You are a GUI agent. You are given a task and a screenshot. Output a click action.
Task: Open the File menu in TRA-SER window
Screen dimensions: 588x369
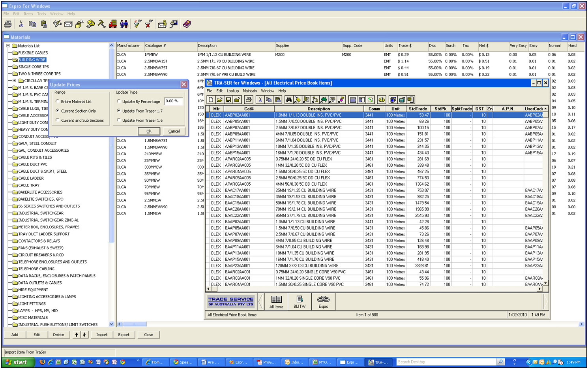click(x=210, y=91)
